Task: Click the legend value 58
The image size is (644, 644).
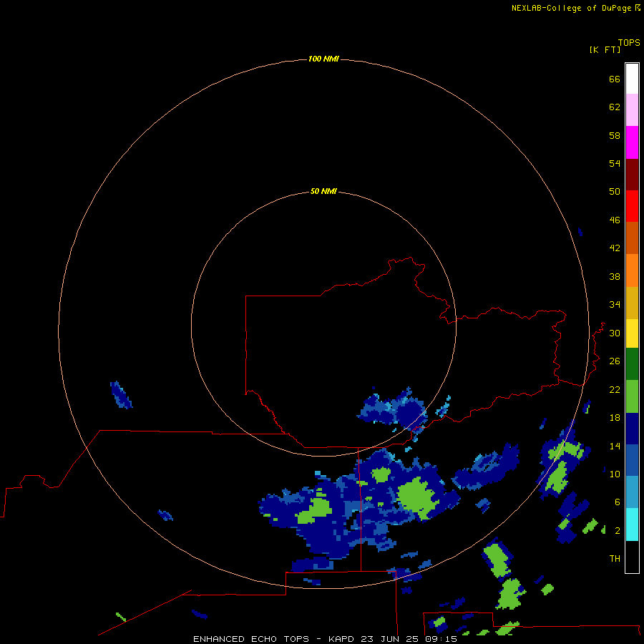Action: [x=615, y=135]
